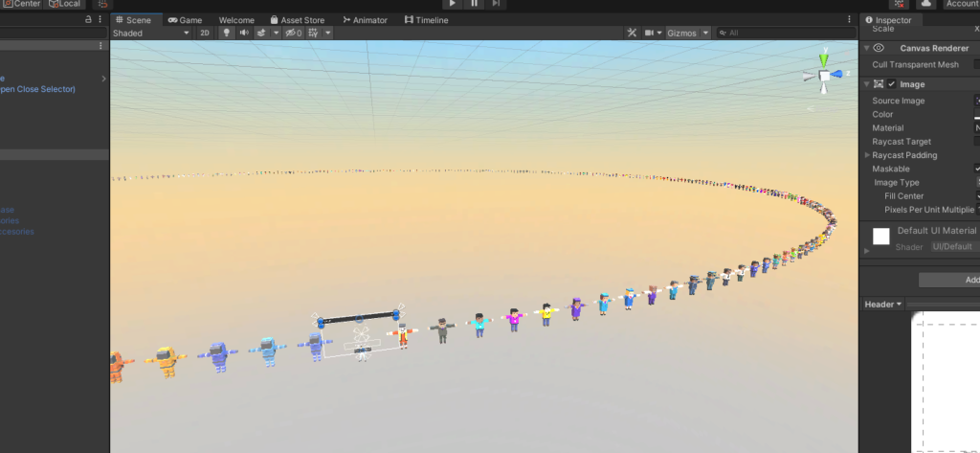
Task: Disable the Image component checkbox
Action: [x=892, y=84]
